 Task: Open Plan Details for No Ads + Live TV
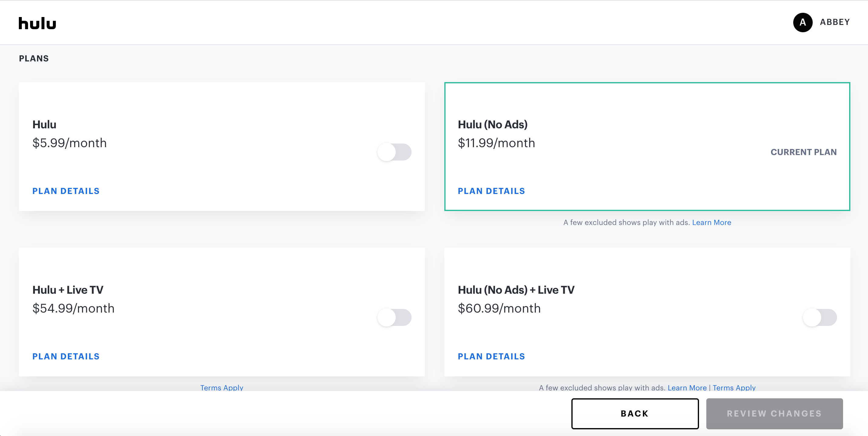coord(491,356)
